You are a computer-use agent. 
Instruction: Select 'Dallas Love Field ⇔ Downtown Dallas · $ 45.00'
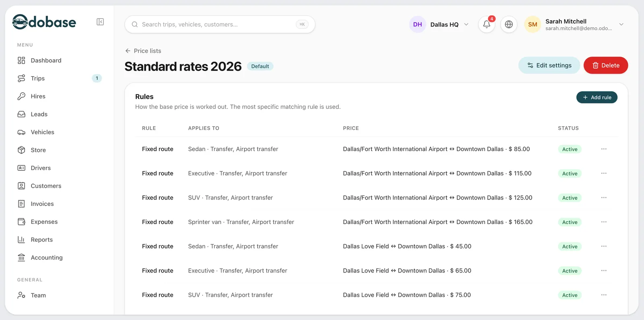point(407,246)
